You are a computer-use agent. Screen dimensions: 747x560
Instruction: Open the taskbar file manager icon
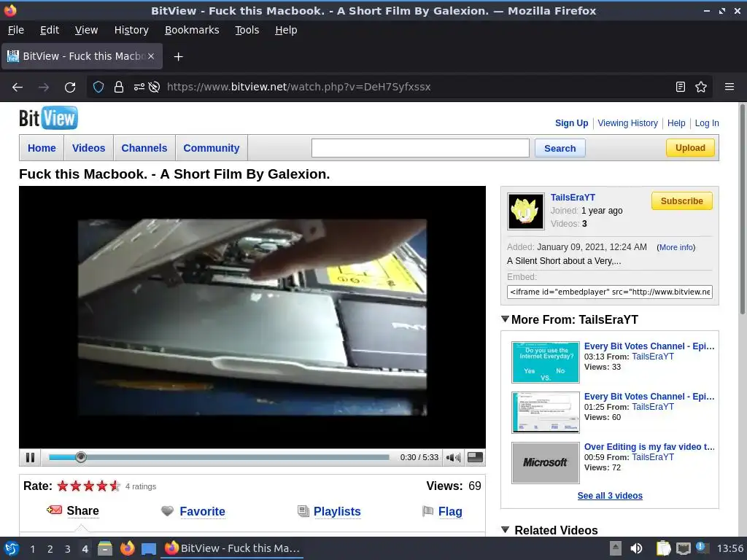click(105, 548)
